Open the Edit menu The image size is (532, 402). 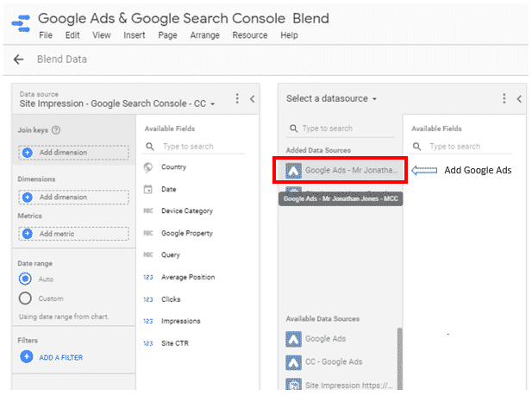[72, 35]
